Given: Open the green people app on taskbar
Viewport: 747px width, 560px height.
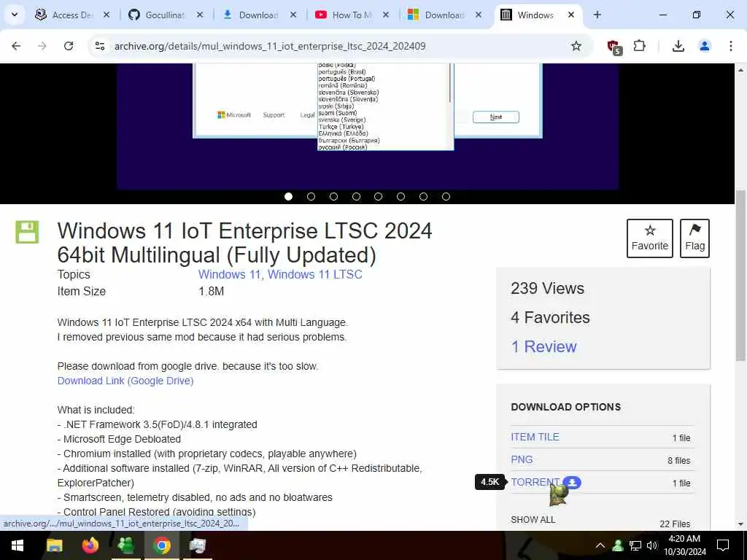Looking at the screenshot, I should 125,545.
